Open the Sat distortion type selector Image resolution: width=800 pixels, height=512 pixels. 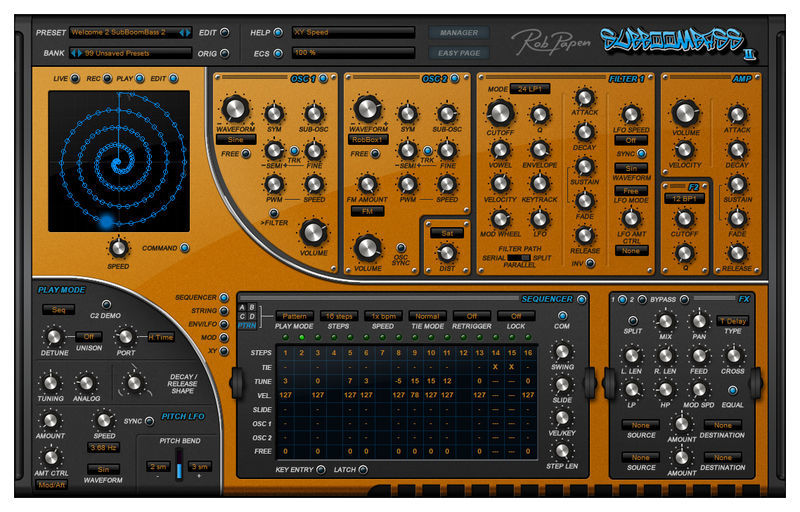(x=447, y=233)
